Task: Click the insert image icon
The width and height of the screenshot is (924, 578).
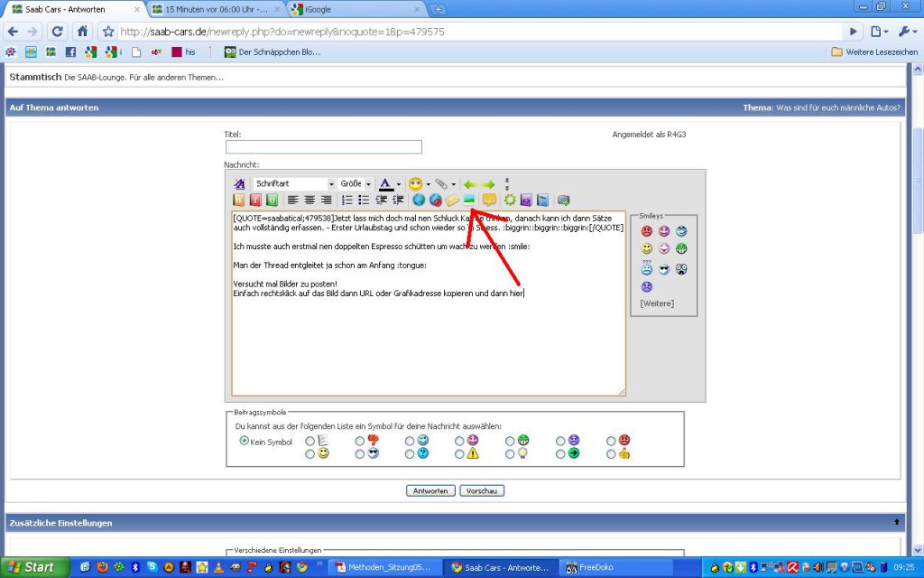Action: [x=469, y=200]
